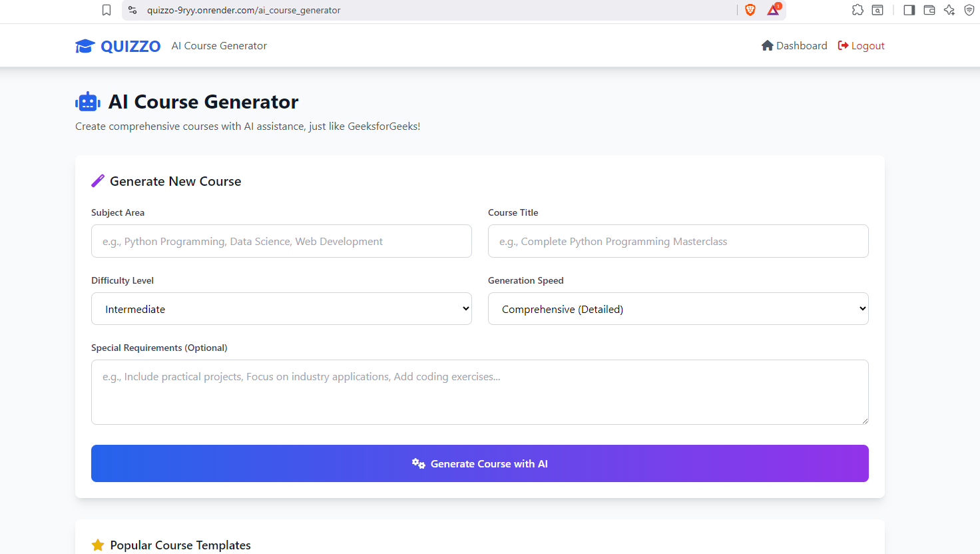Select the URL text in the address bar
The image size is (980, 554).
click(x=244, y=10)
